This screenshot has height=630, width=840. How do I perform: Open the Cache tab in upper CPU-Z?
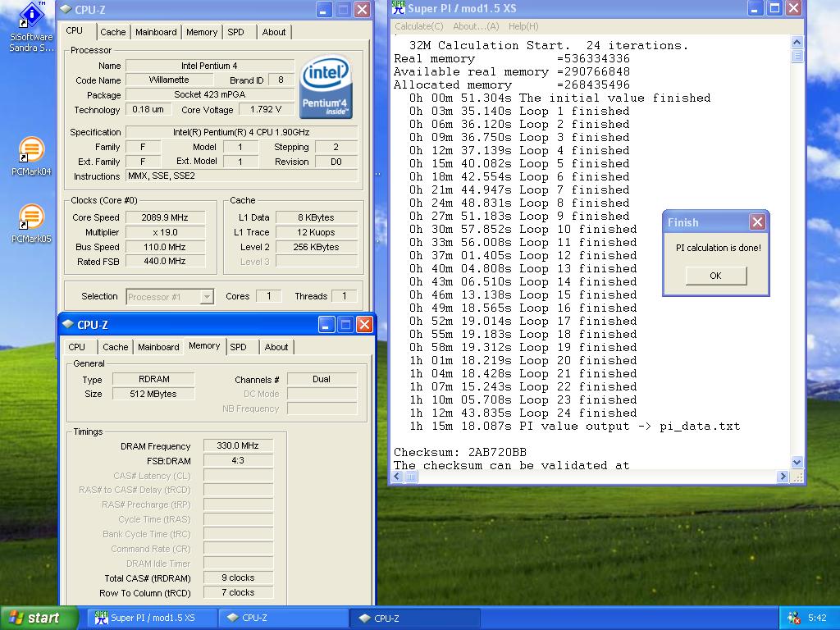coord(113,32)
